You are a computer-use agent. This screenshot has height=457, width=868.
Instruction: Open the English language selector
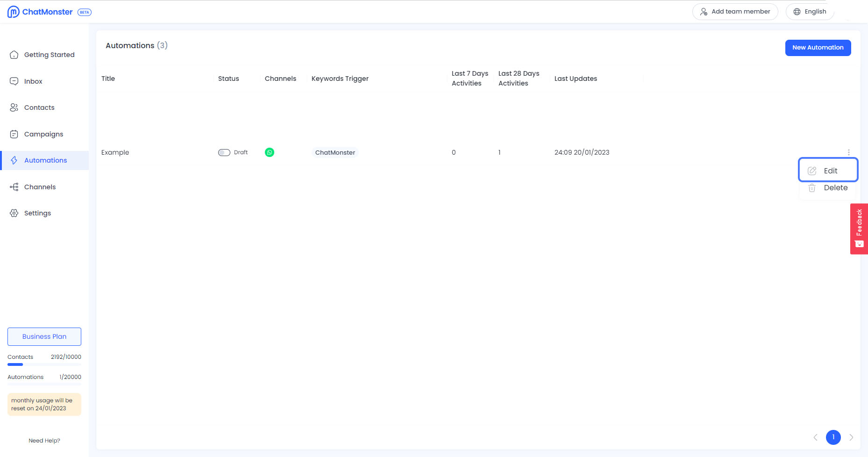pyautogui.click(x=810, y=12)
